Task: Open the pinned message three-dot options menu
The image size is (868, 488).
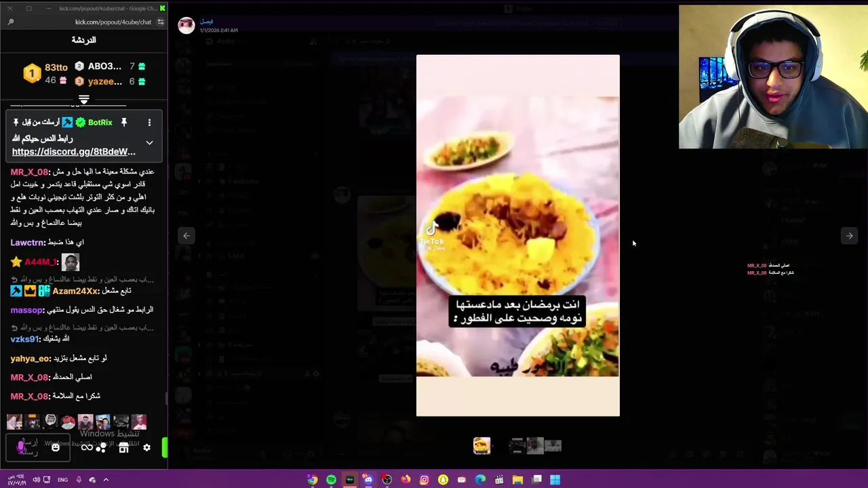Action: [x=149, y=123]
